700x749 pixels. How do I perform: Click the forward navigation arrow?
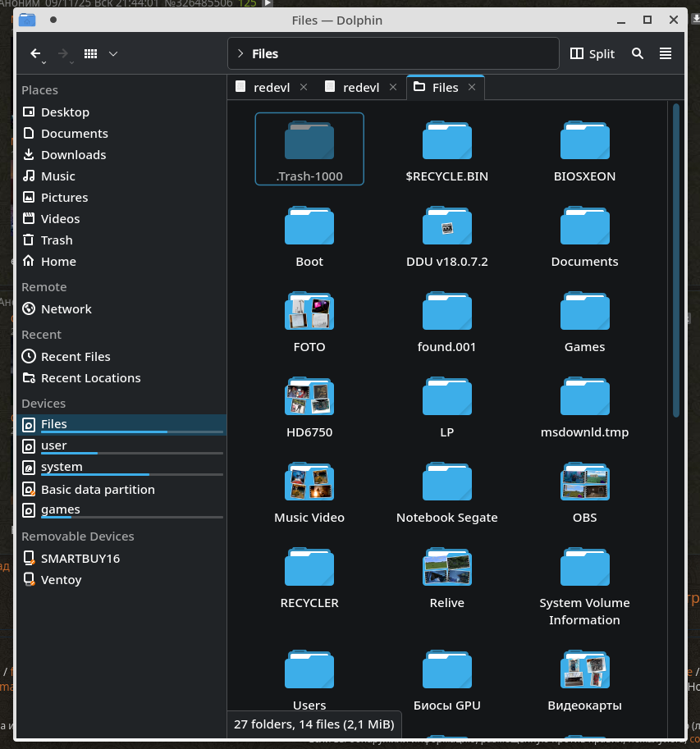pyautogui.click(x=63, y=53)
